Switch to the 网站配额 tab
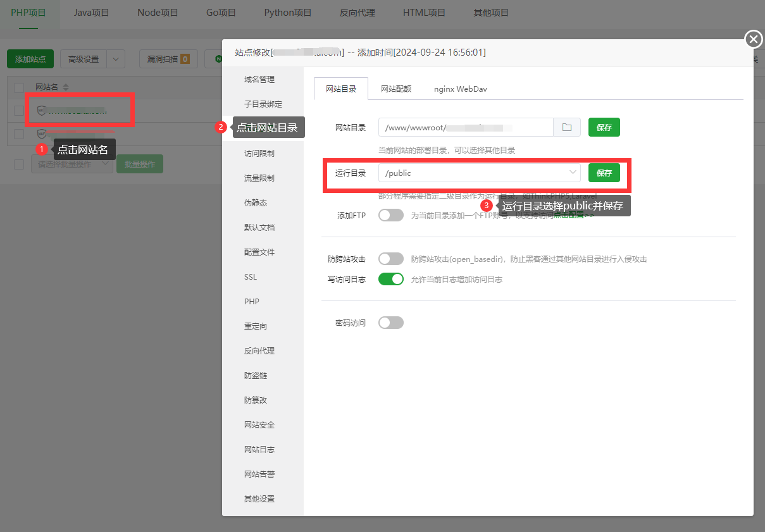Viewport: 765px width, 532px height. tap(396, 89)
